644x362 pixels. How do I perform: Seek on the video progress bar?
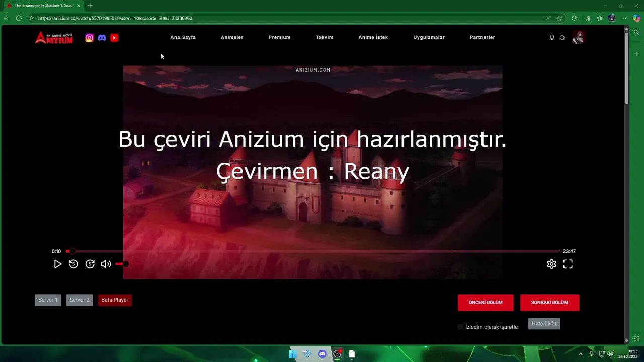pyautogui.click(x=312, y=251)
